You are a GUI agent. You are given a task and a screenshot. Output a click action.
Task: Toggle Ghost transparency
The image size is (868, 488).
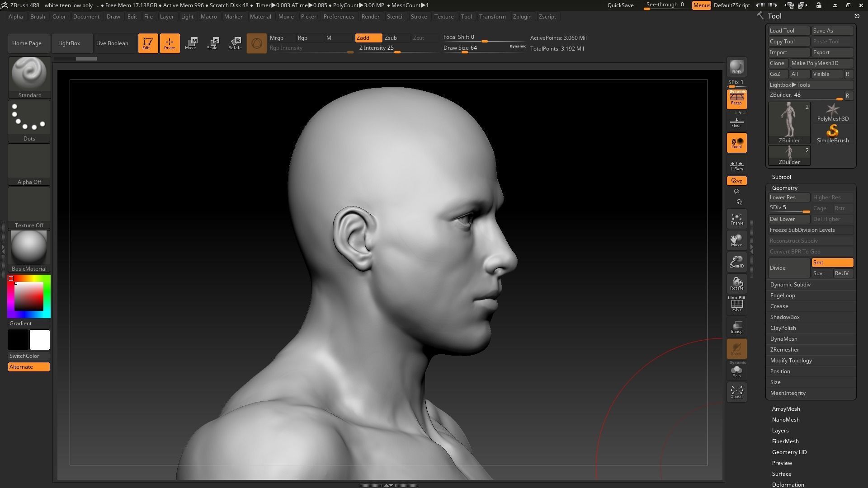pos(736,349)
